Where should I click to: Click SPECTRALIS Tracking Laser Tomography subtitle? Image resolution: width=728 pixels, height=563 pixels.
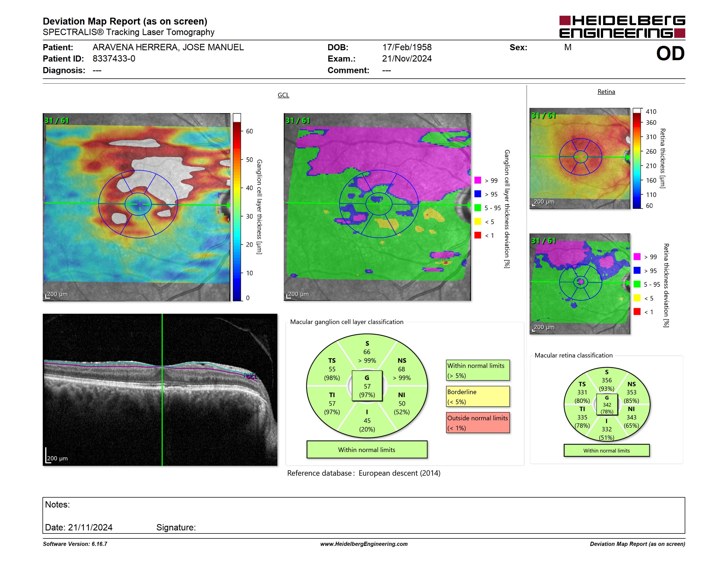[128, 32]
